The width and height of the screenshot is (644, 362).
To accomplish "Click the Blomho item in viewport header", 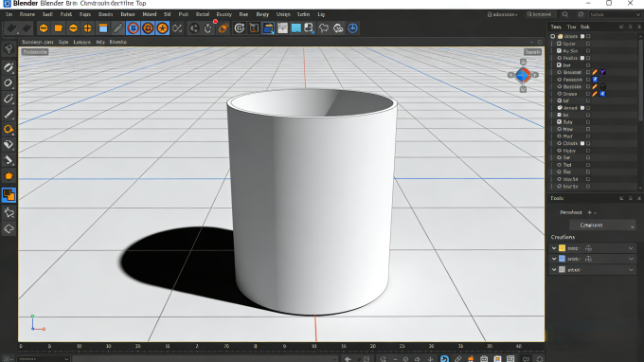I will [x=117, y=42].
